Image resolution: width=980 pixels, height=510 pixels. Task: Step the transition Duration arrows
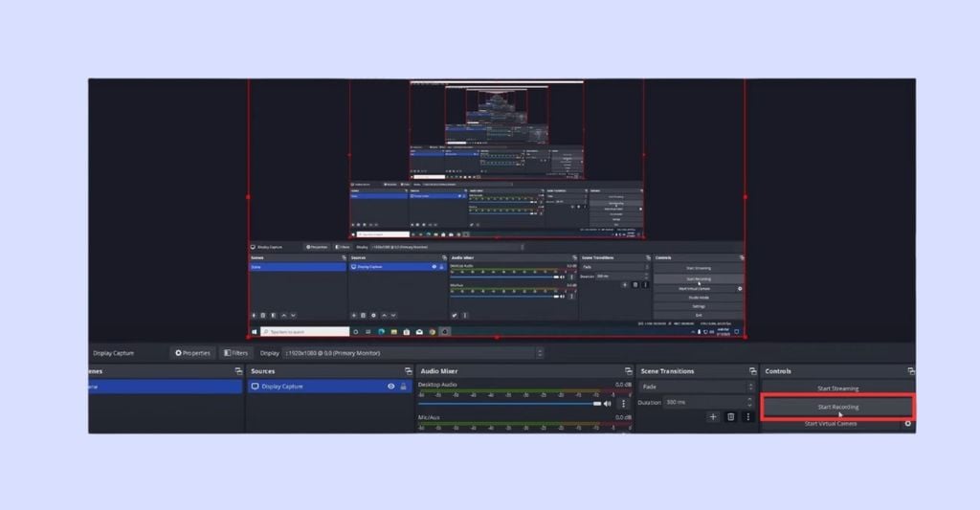tap(750, 403)
